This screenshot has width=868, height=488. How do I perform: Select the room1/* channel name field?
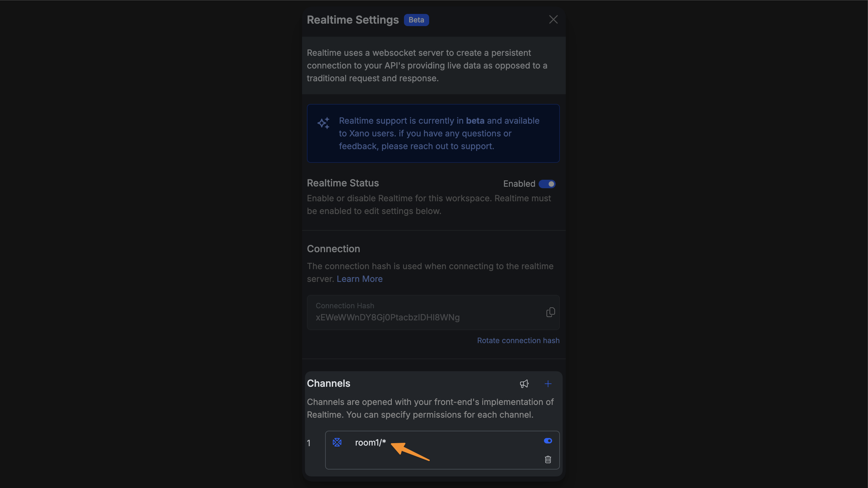(370, 442)
